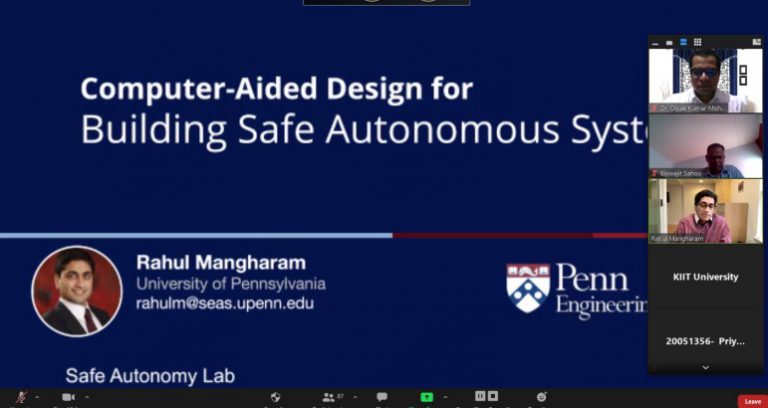Select Dr. Dipak Kumar Moh... video thumbnail
The image size is (768, 408).
point(706,81)
